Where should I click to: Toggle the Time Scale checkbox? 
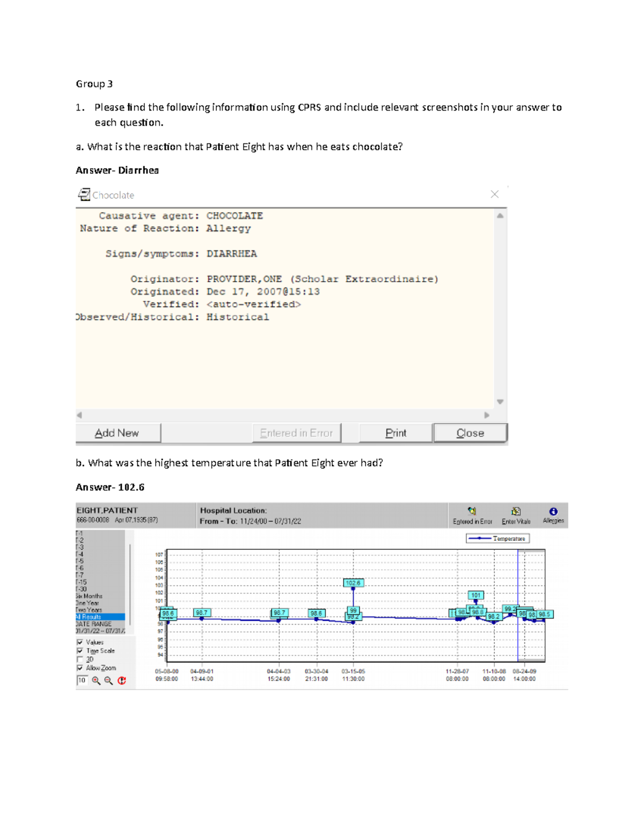point(80,651)
